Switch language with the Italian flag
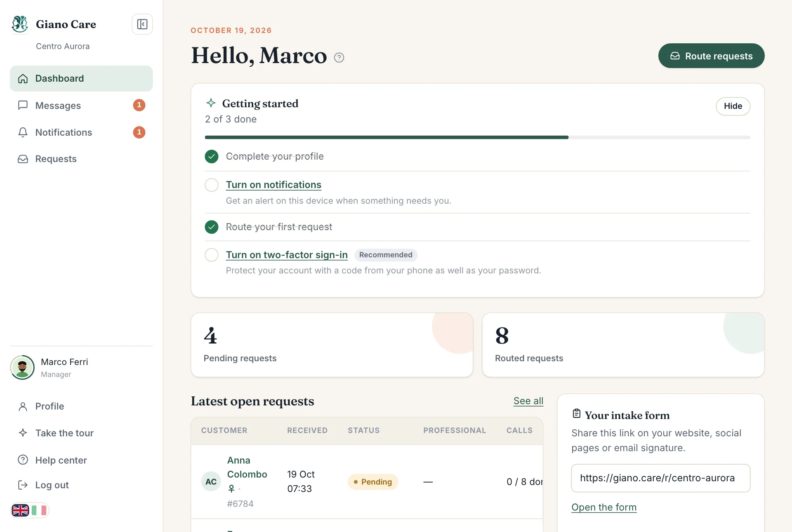This screenshot has height=532, width=792. (39, 511)
